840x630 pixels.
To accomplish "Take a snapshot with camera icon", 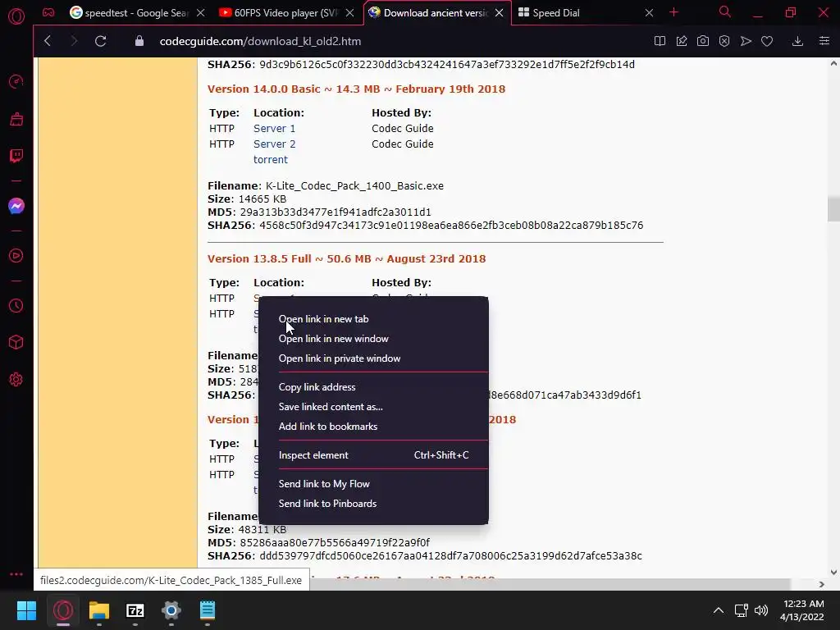I will pos(703,41).
